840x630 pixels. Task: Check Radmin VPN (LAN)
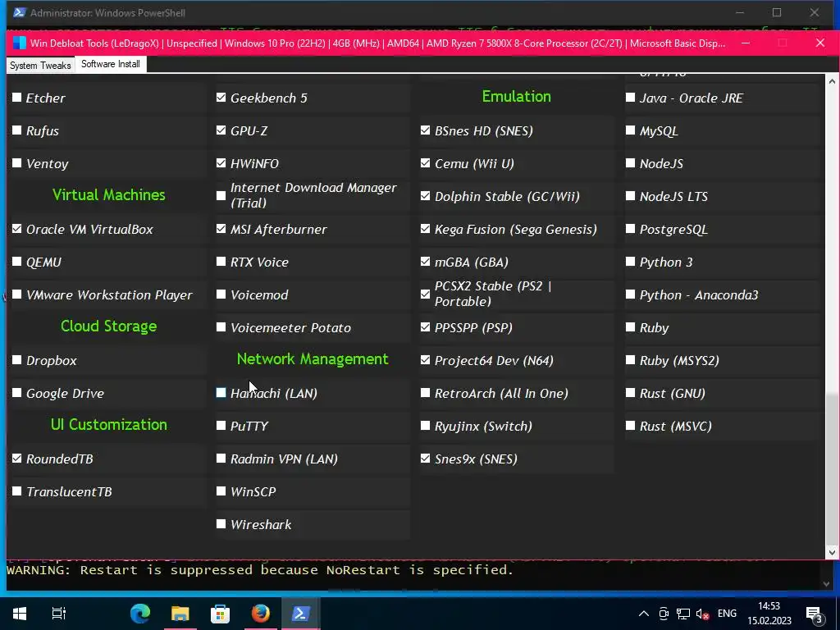pos(221,459)
